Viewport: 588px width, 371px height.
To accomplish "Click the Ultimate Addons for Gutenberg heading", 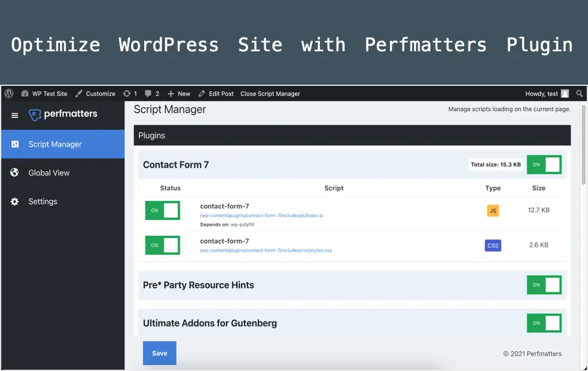I will 210,323.
